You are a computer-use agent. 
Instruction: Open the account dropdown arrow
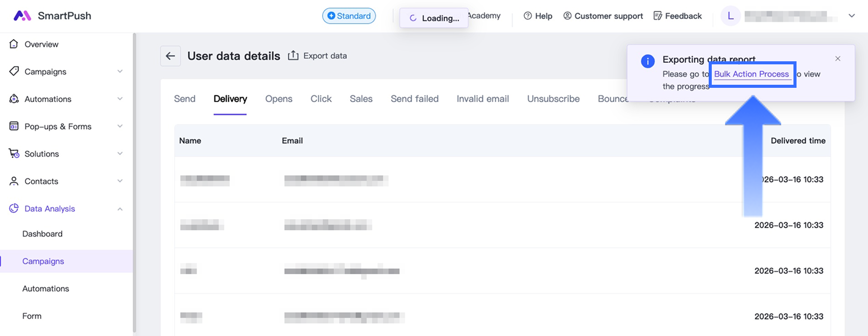click(852, 16)
